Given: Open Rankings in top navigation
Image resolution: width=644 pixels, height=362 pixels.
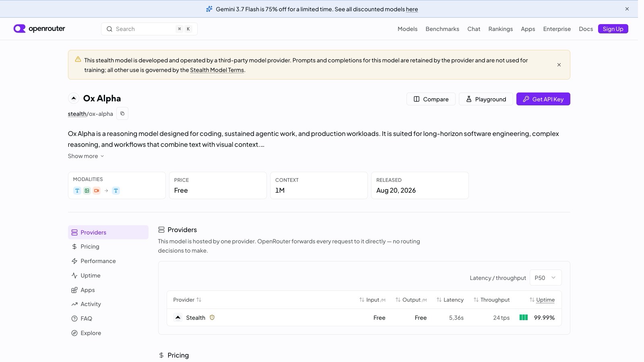Looking at the screenshot, I should click(x=500, y=29).
